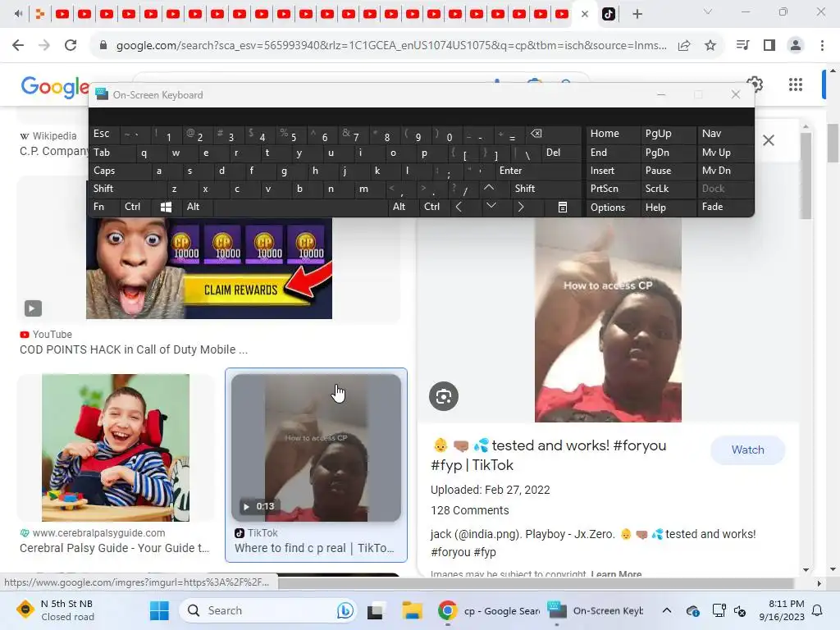Share this page via address bar icon
The height and width of the screenshot is (630, 840).
[684, 46]
